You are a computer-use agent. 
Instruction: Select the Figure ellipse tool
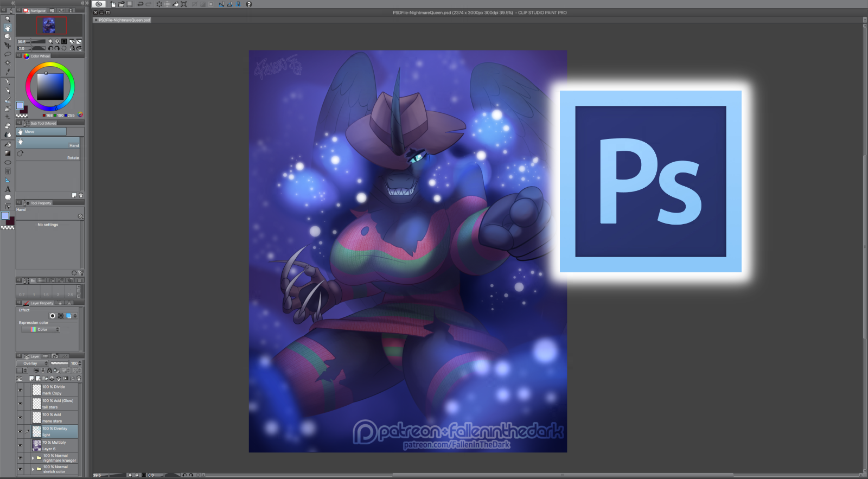(8, 162)
